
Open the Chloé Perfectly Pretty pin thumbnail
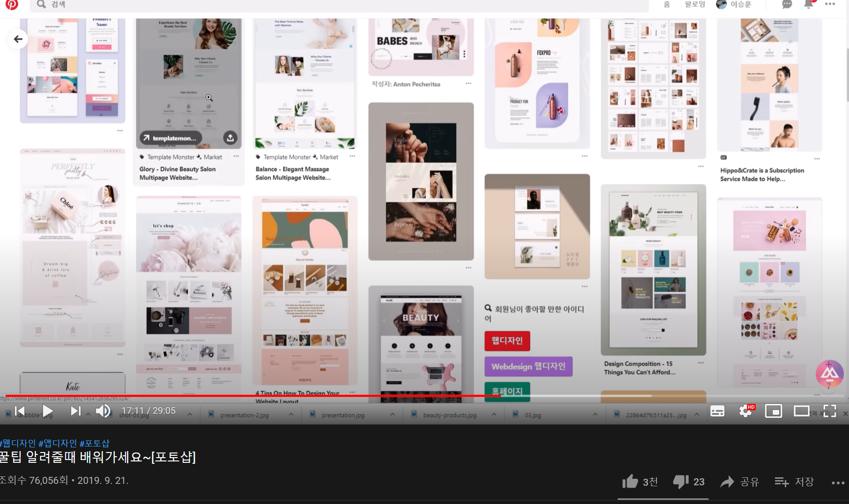point(73,248)
